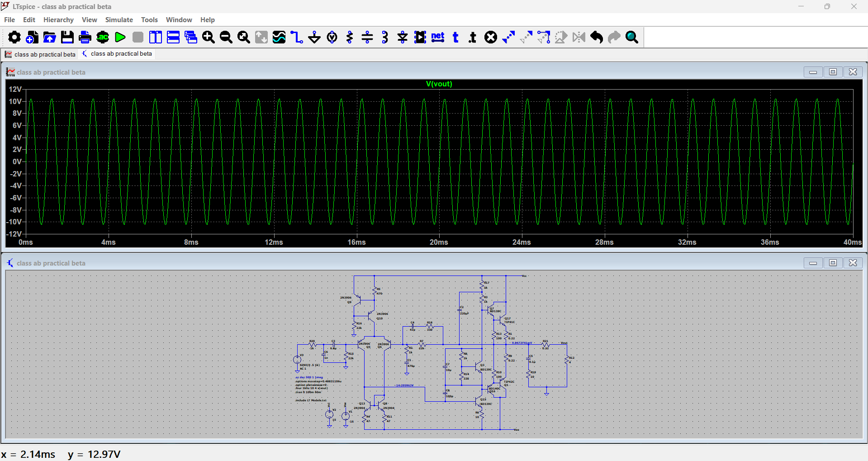Close the schematic pane
The image size is (868, 461).
853,263
